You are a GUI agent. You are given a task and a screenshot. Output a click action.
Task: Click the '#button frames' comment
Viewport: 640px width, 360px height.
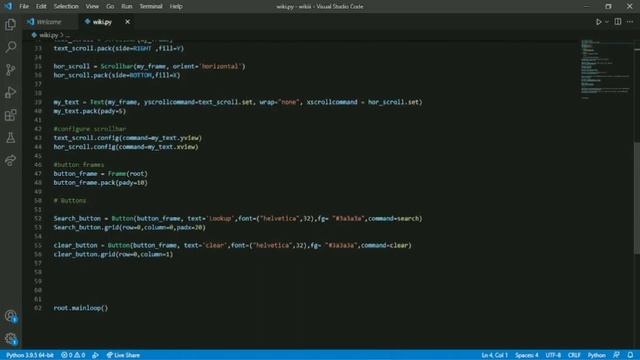coord(79,164)
